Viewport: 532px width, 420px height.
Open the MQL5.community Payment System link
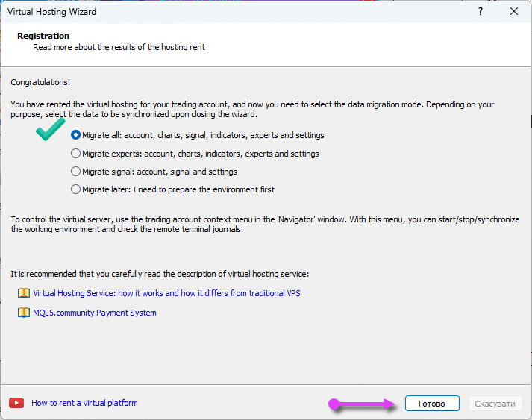95,313
